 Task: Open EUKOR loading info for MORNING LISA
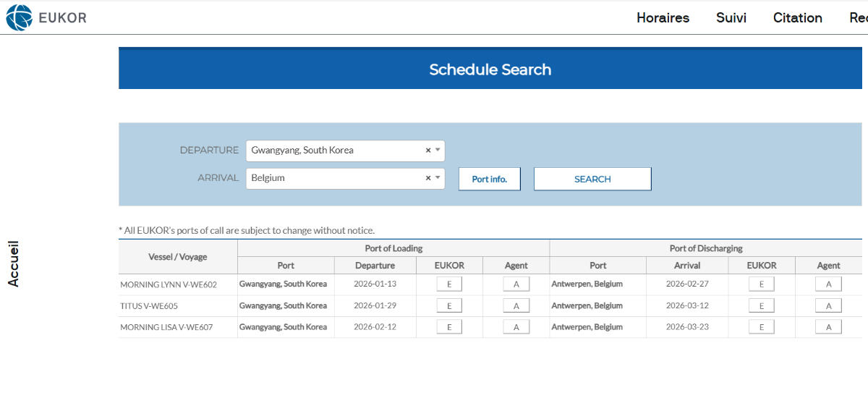coord(449,327)
